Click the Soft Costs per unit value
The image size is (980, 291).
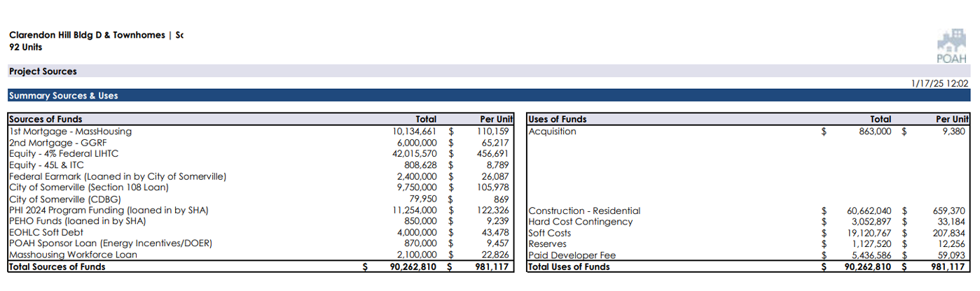[948, 233]
